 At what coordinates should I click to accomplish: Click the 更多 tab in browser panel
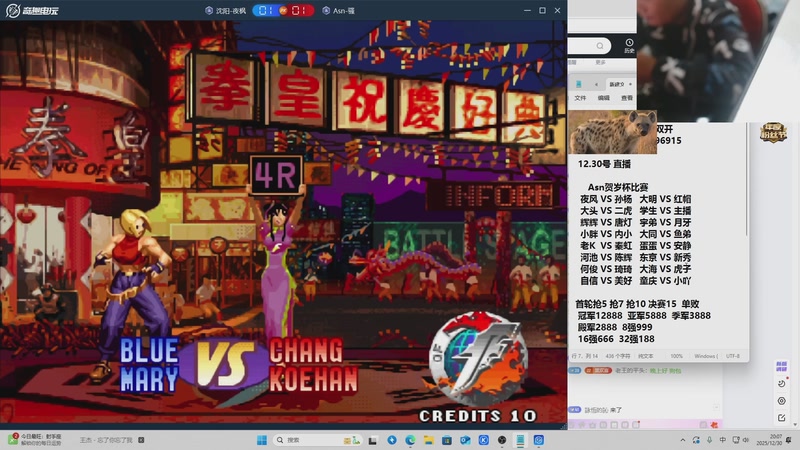[601, 62]
